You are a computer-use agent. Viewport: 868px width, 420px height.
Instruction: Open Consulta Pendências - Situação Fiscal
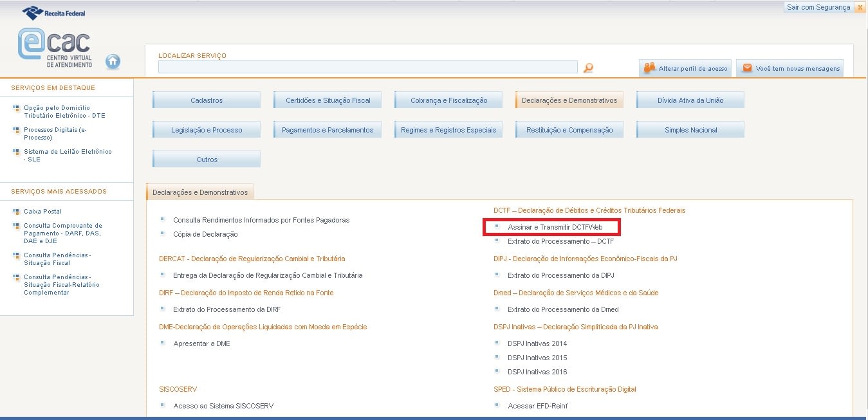pos(57,259)
